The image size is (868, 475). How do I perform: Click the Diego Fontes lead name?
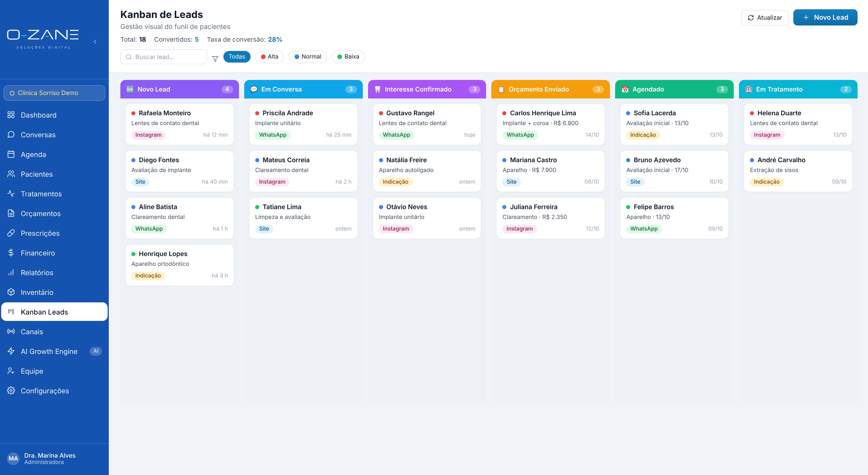159,160
